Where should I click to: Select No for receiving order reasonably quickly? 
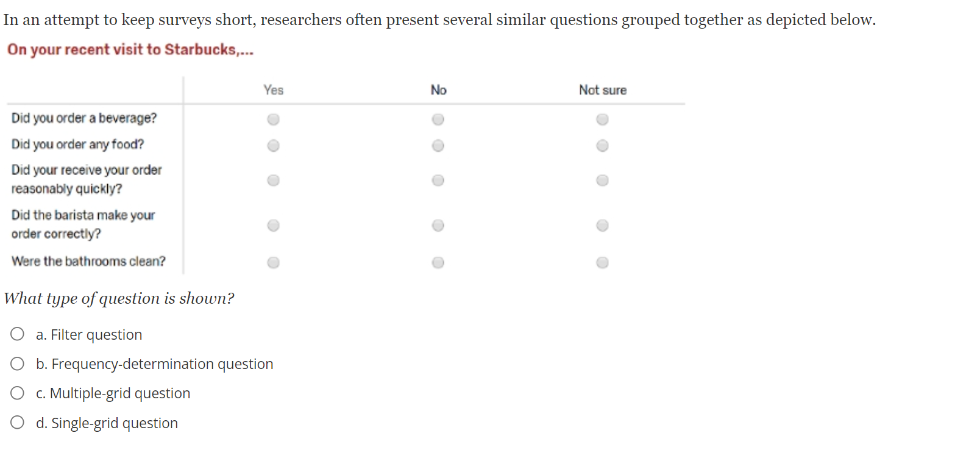pos(438,180)
